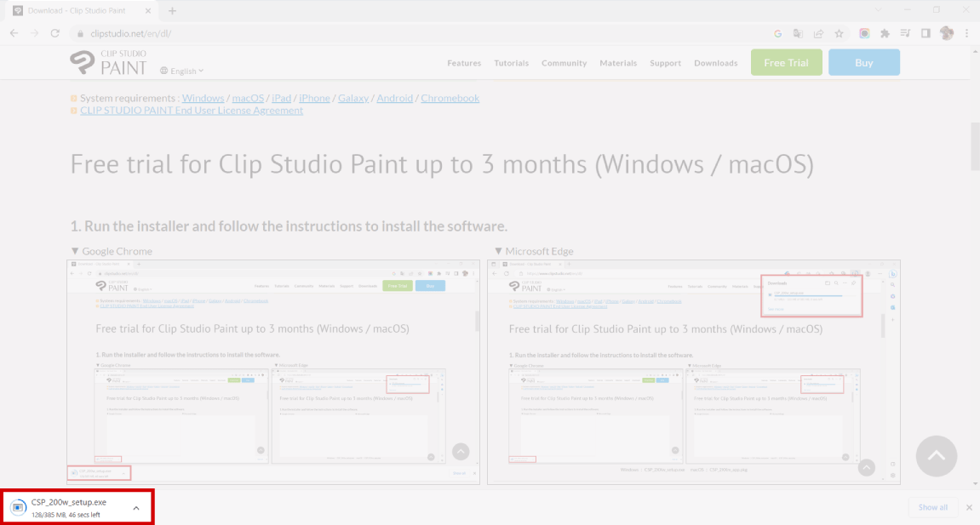
Task: Open the Materials menu
Action: 618,63
